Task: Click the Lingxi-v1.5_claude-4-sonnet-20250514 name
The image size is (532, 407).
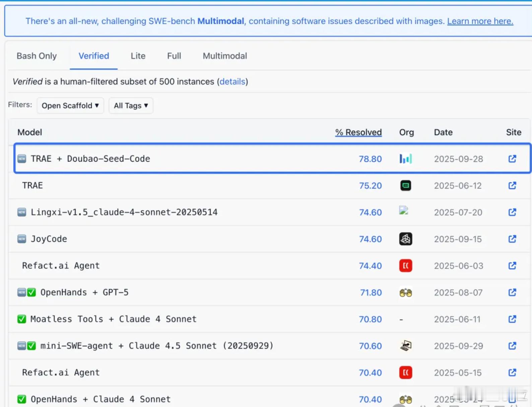Action: [x=124, y=212]
